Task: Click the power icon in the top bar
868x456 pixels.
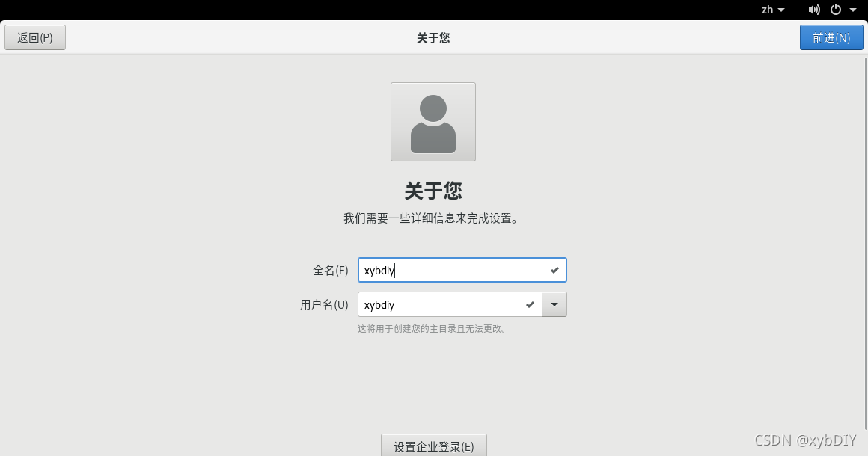Action: 836,10
